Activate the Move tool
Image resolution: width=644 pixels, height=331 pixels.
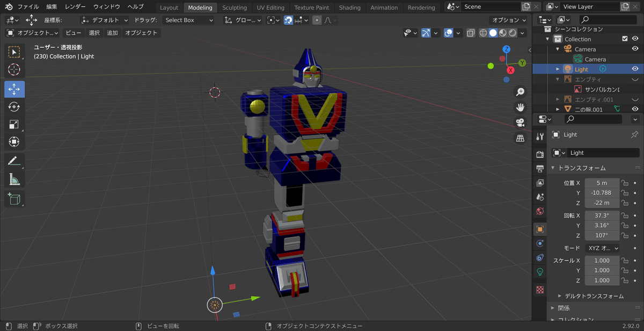coord(14,89)
